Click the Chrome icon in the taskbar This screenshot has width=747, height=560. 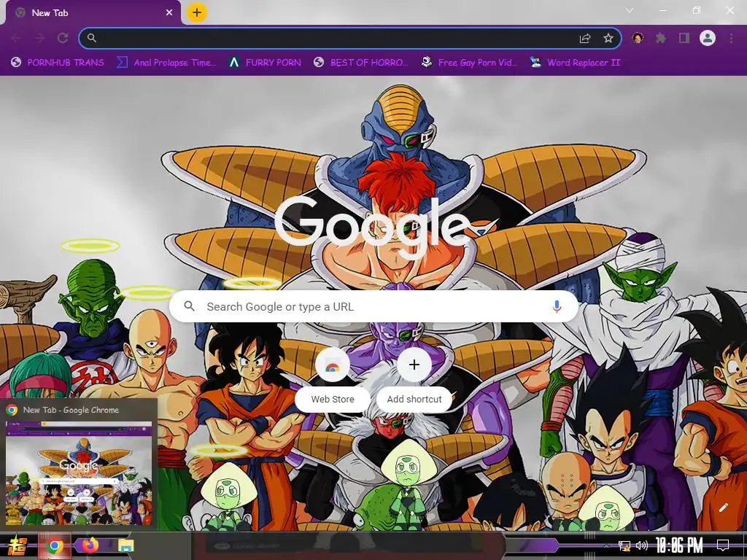pos(54,546)
